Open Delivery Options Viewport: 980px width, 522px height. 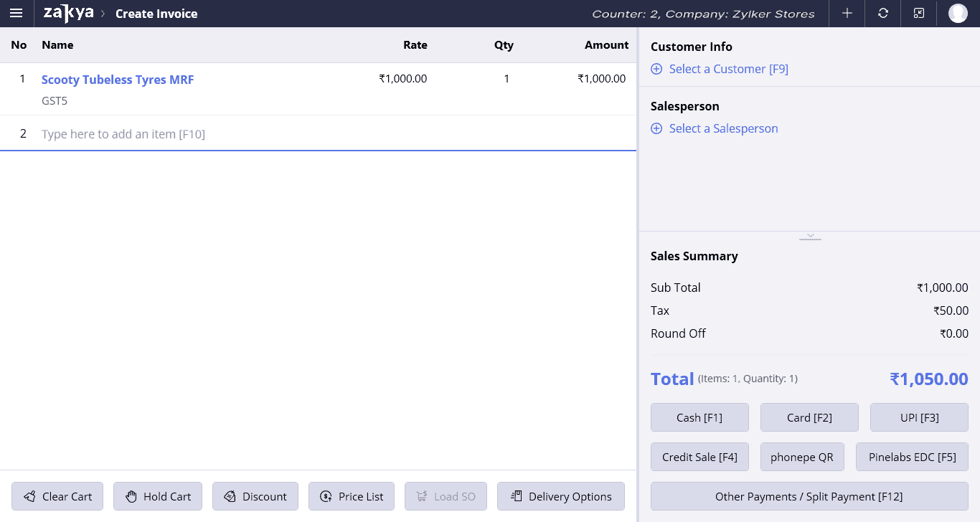[561, 496]
